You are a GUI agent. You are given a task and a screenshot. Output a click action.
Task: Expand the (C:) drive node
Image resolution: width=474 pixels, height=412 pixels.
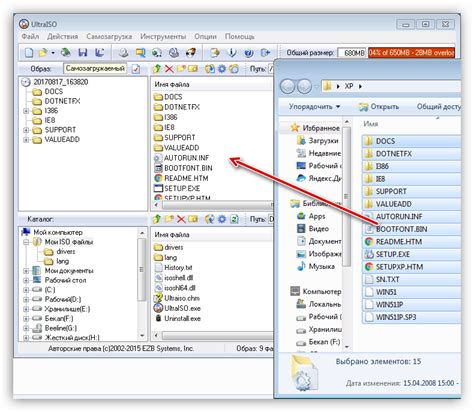point(26,290)
